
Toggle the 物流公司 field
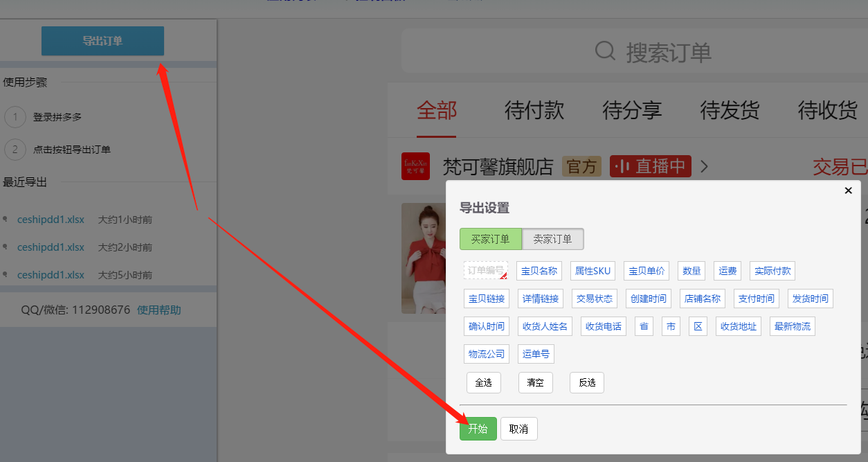coord(487,354)
